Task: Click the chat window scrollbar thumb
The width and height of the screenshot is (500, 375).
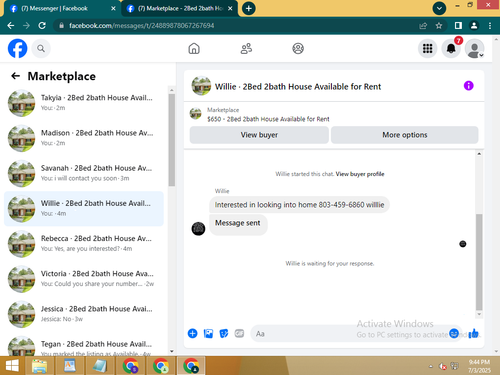Action: pyautogui.click(x=479, y=262)
